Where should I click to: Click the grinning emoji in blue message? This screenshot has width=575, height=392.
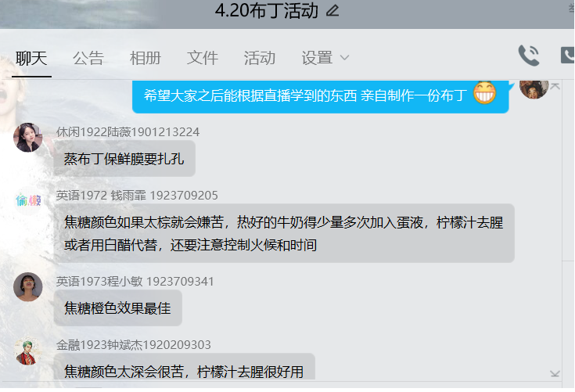(x=484, y=93)
